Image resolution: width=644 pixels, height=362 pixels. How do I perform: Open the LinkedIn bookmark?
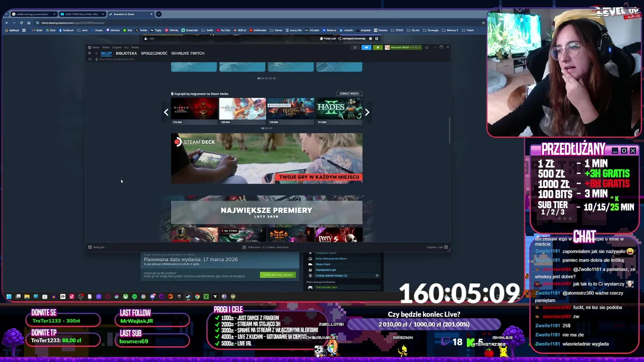(x=346, y=30)
